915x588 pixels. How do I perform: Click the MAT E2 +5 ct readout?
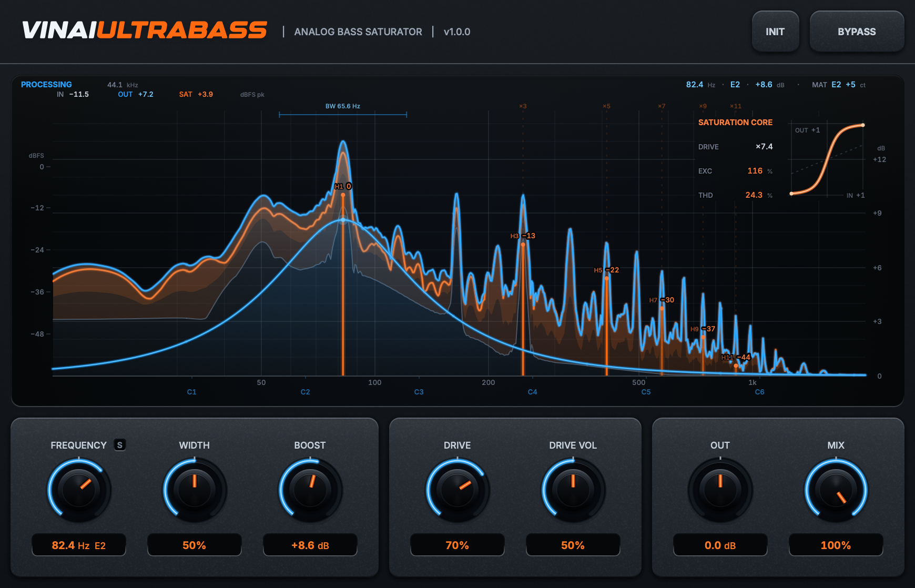tap(839, 85)
